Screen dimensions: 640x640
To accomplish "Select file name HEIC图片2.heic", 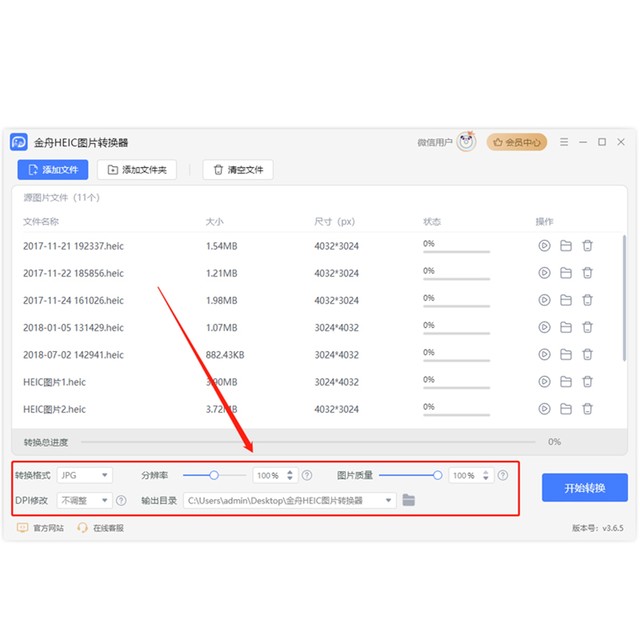I will click(x=54, y=409).
